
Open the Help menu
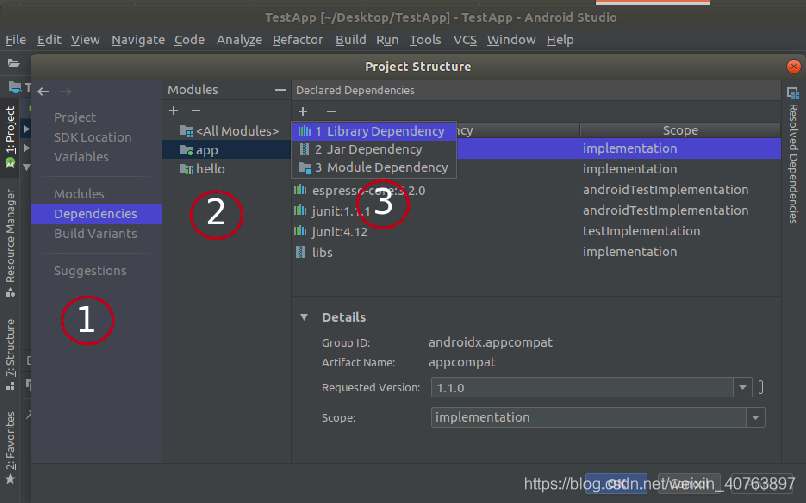560,40
